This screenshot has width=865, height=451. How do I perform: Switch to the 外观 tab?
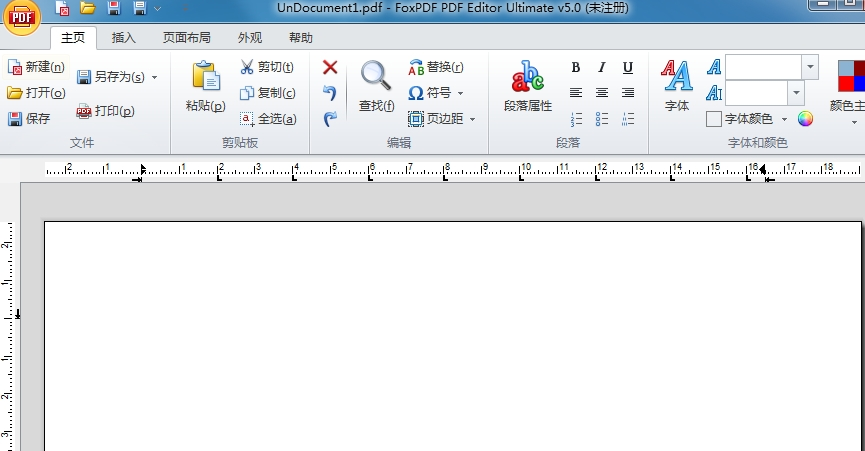pyautogui.click(x=249, y=37)
